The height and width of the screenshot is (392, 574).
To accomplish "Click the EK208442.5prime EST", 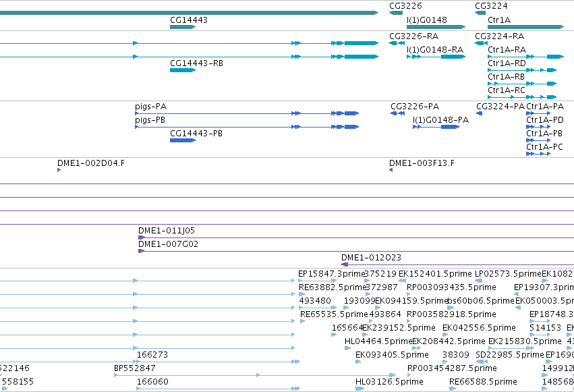I will pos(417,348).
